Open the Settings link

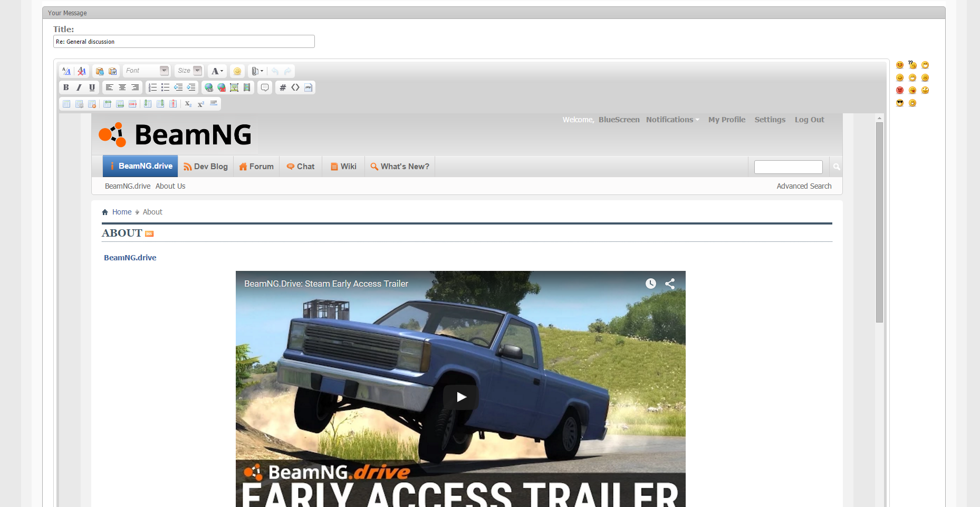pos(770,120)
